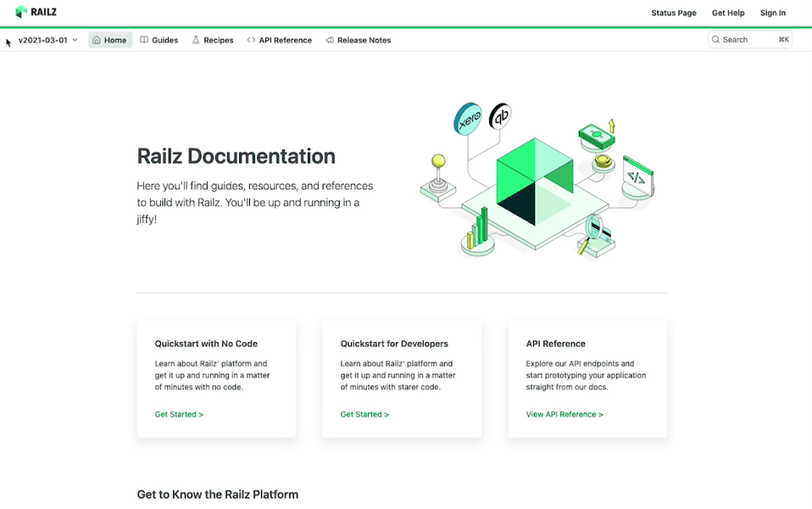The height and width of the screenshot is (509, 812).
Task: Open the v2021-03-01 version dropdown
Action: coord(47,40)
